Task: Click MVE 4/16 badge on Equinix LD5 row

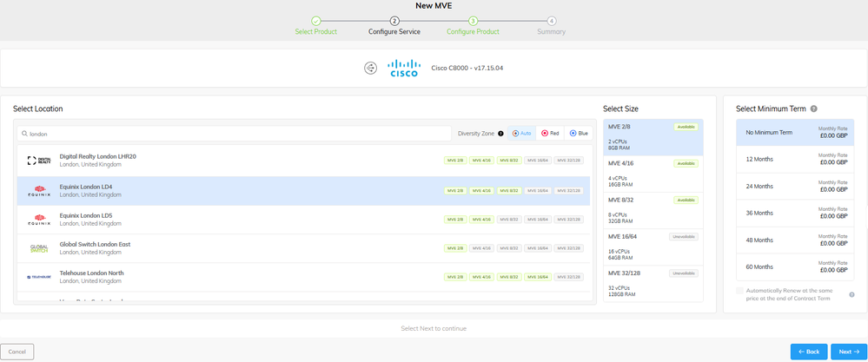Action: coord(481,220)
